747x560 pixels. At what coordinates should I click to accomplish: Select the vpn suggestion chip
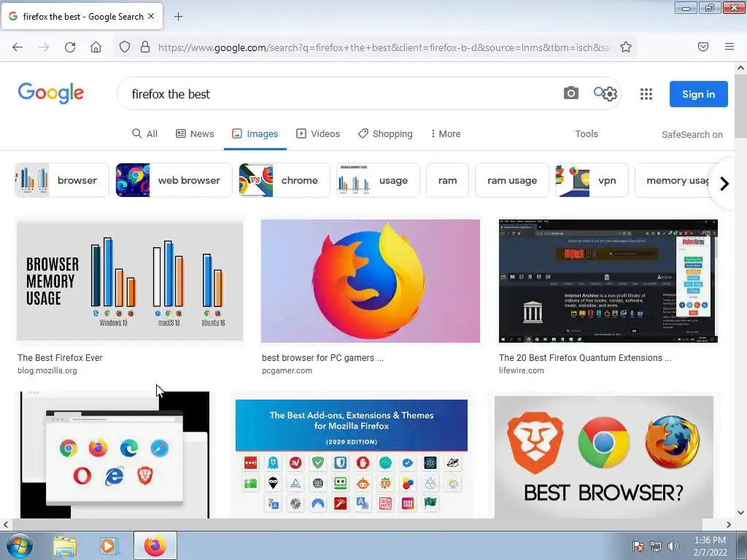click(592, 180)
